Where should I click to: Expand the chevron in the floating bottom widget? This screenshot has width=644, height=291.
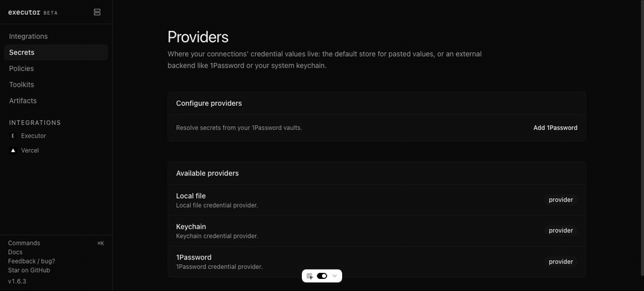pyautogui.click(x=335, y=276)
